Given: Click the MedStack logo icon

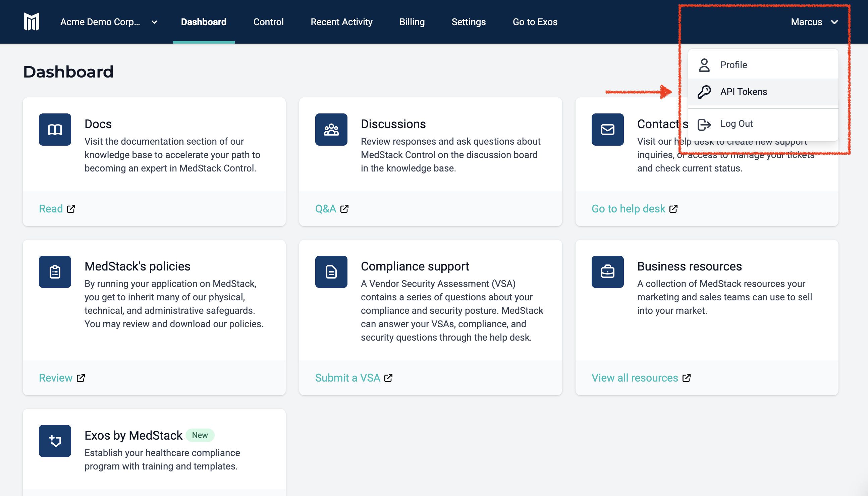Looking at the screenshot, I should point(32,22).
